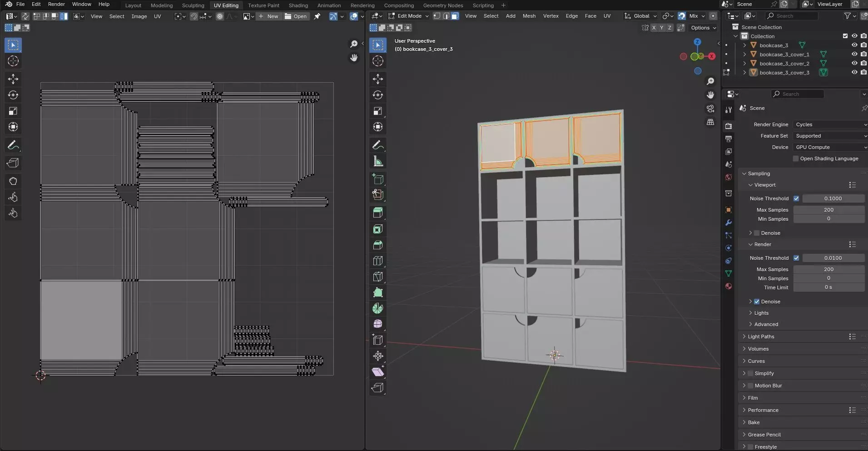868x451 pixels.
Task: Open Edit Mode selector dropdown
Action: coord(408,16)
